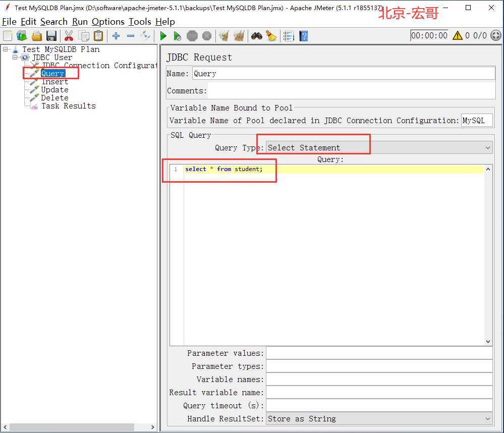The height and width of the screenshot is (433, 504).
Task: Click the Query timeout (s) field
Action: coord(379,405)
